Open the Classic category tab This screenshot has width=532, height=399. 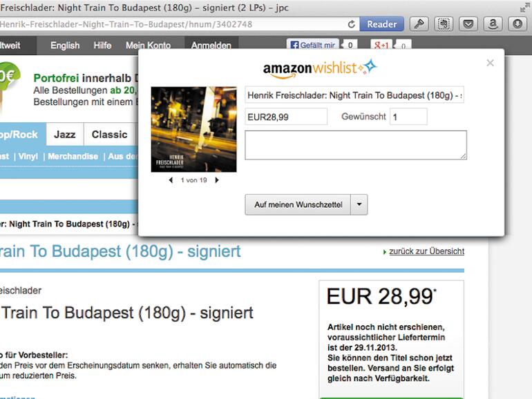109,134
